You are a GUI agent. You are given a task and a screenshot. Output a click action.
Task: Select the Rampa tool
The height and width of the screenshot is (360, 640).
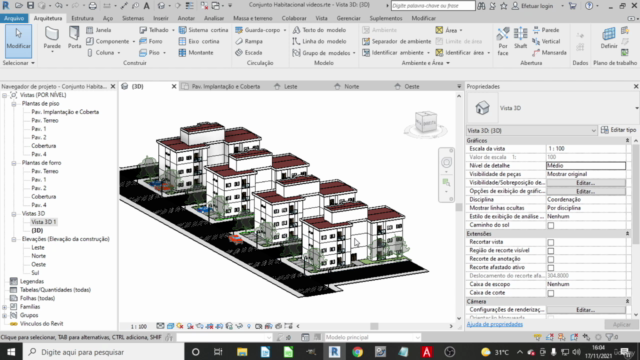pyautogui.click(x=249, y=41)
